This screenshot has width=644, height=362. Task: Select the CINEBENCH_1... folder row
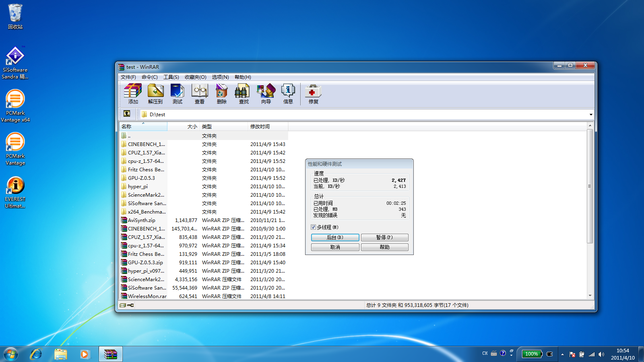pos(203,144)
